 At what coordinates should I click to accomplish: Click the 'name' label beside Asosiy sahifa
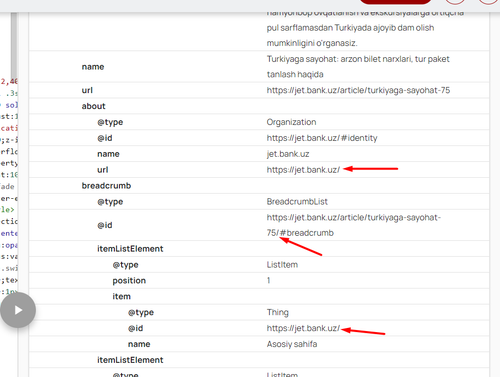tap(139, 344)
